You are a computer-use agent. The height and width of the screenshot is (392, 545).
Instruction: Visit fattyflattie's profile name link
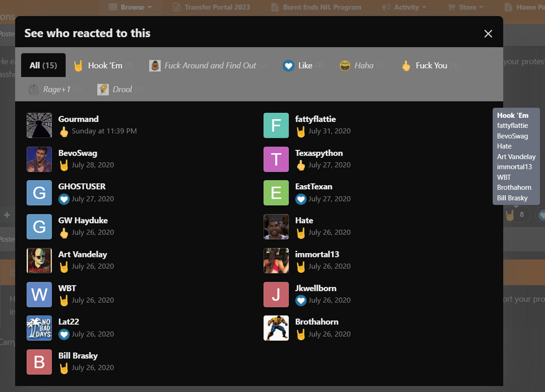click(316, 119)
